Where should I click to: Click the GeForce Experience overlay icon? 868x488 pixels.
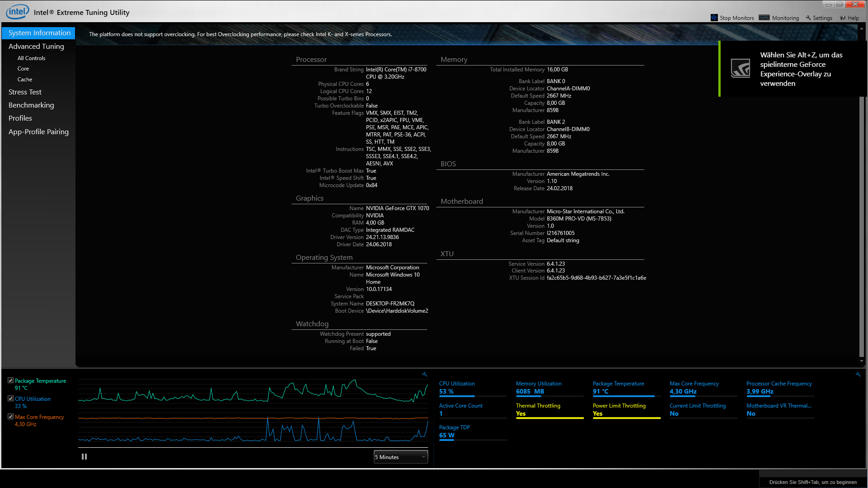[x=741, y=69]
